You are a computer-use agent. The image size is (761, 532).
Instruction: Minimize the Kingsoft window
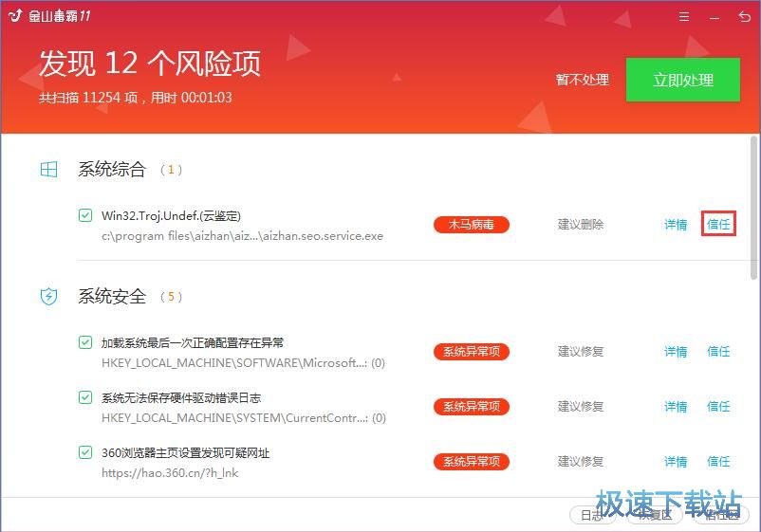[714, 18]
